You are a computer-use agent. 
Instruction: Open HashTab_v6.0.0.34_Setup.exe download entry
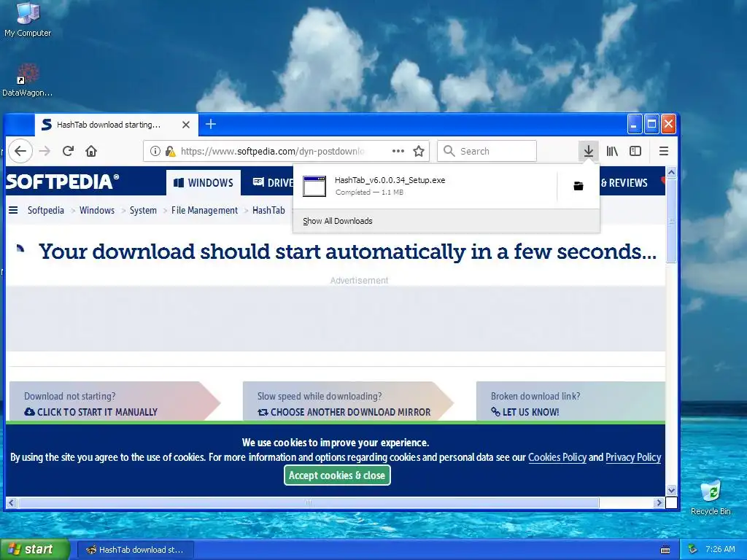(425, 186)
